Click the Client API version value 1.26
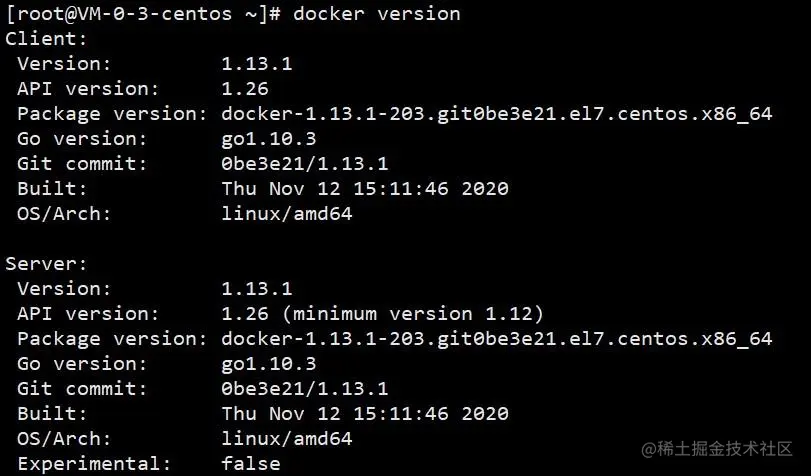The width and height of the screenshot is (811, 476). pos(245,88)
